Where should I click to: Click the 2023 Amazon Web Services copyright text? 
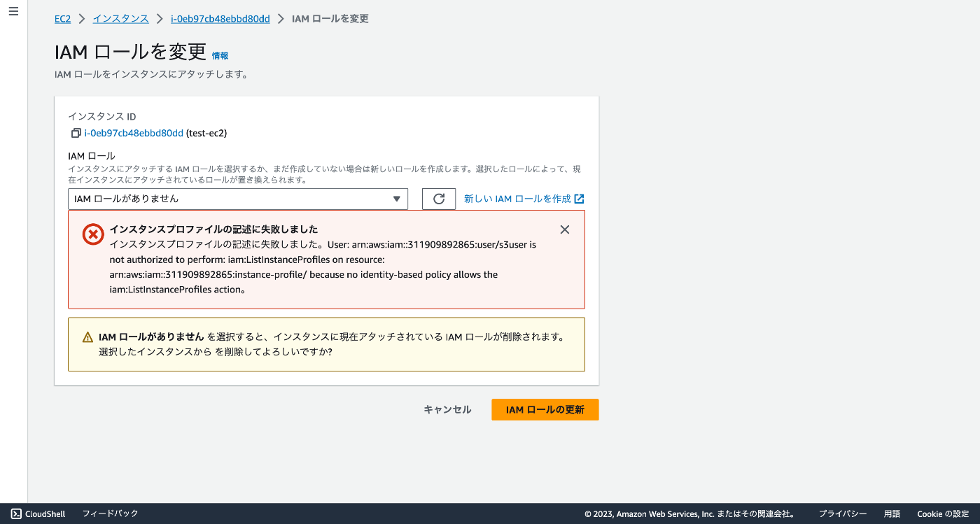coord(689,514)
